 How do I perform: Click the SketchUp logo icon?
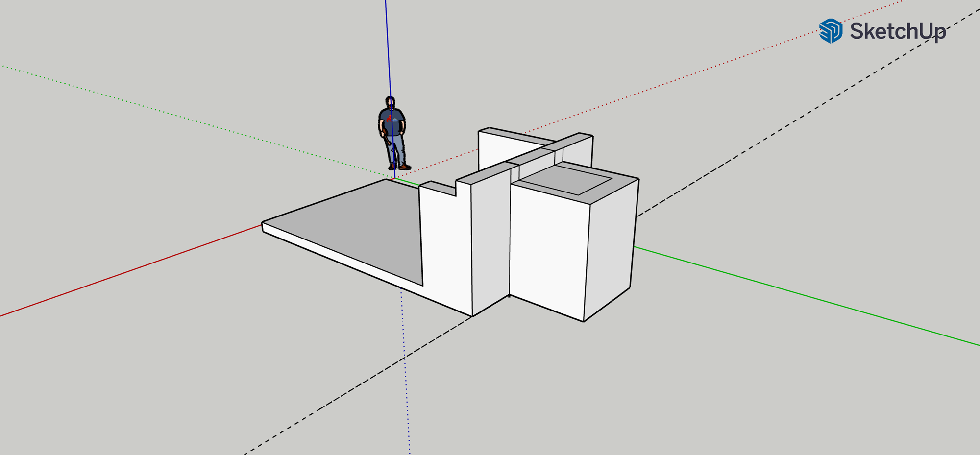click(x=831, y=31)
